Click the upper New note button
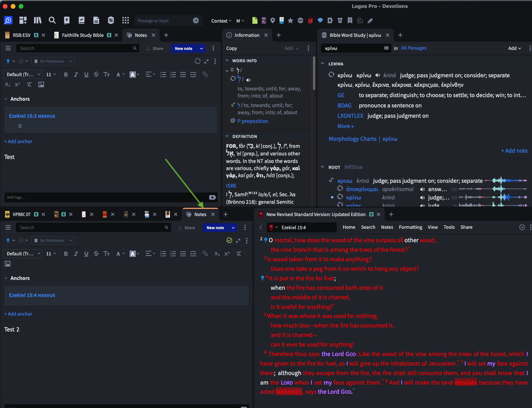This screenshot has height=408, width=532. click(183, 48)
